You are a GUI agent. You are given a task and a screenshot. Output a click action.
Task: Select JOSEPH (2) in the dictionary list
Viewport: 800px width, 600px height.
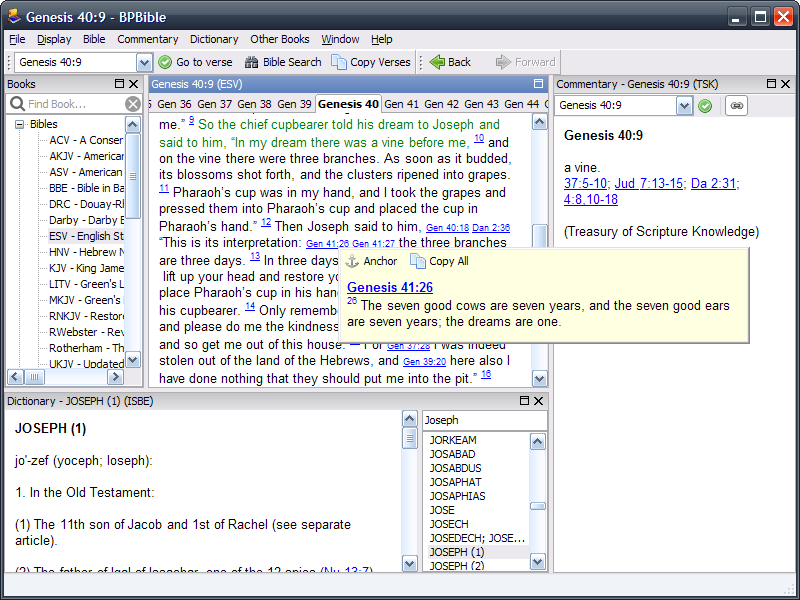[456, 566]
